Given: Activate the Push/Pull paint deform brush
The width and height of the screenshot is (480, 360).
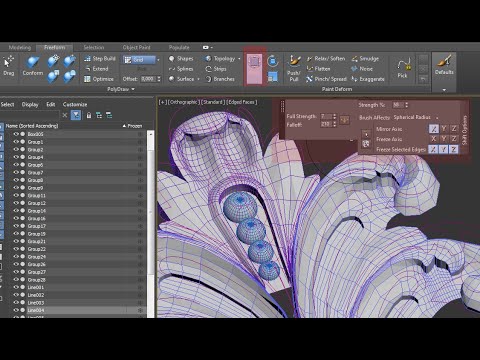Looking at the screenshot, I should (x=294, y=69).
